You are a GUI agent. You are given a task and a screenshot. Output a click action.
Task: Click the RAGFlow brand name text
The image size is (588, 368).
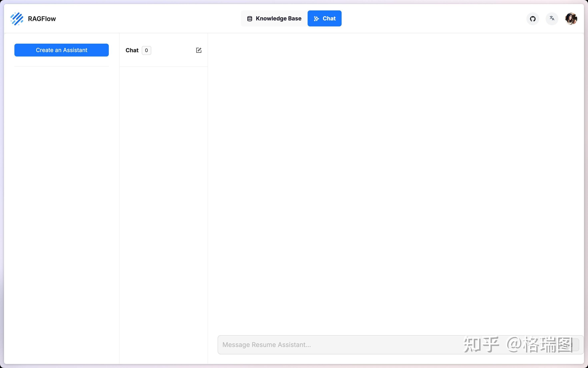click(42, 19)
